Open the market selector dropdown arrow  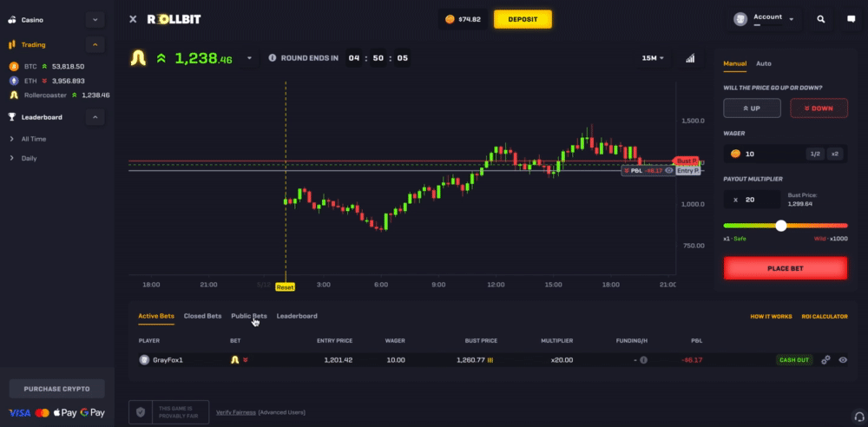pyautogui.click(x=250, y=58)
